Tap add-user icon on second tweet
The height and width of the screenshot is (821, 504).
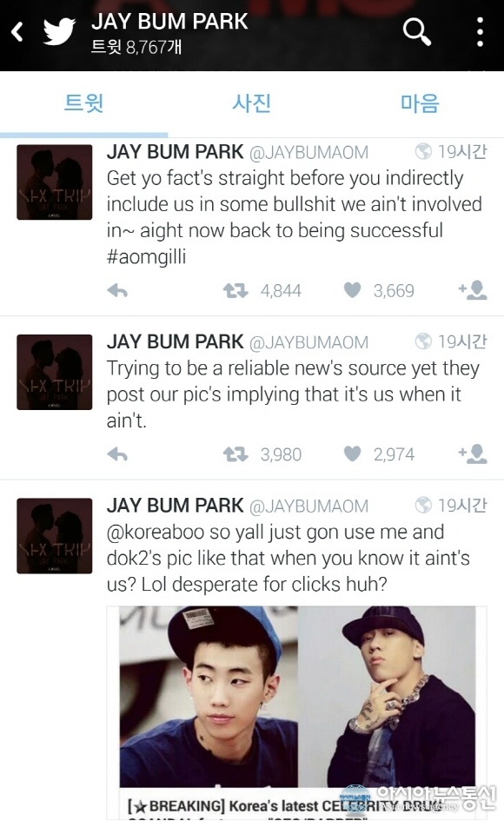(473, 454)
